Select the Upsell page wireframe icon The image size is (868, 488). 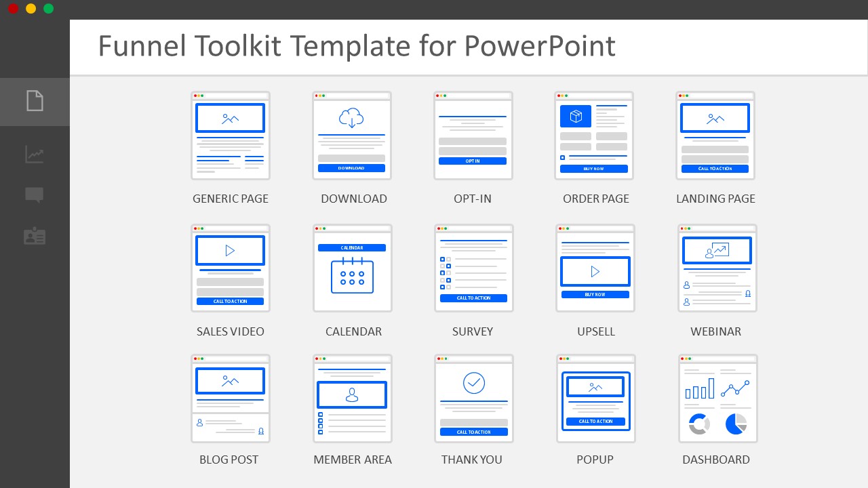click(595, 268)
